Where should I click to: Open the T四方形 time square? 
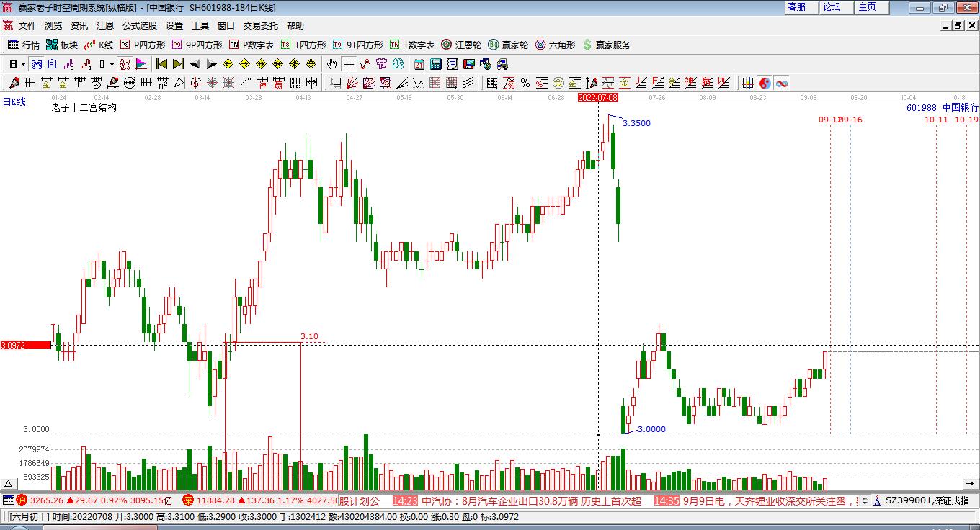(303, 45)
